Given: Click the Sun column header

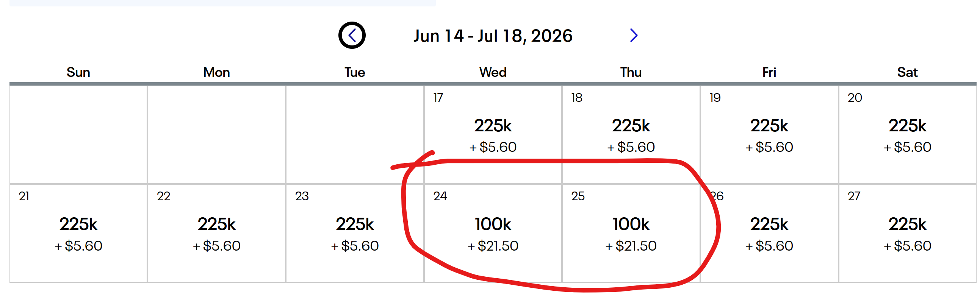Looking at the screenshot, I should click(x=78, y=72).
